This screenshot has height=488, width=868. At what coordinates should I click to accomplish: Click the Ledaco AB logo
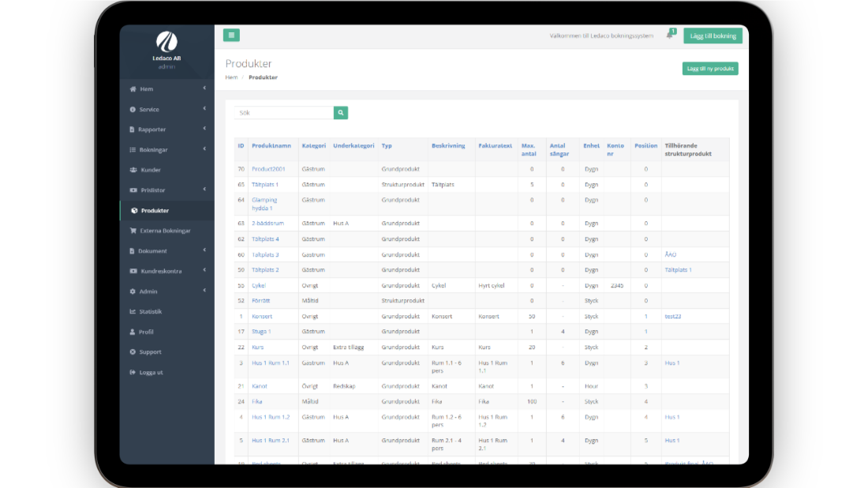pyautogui.click(x=166, y=42)
